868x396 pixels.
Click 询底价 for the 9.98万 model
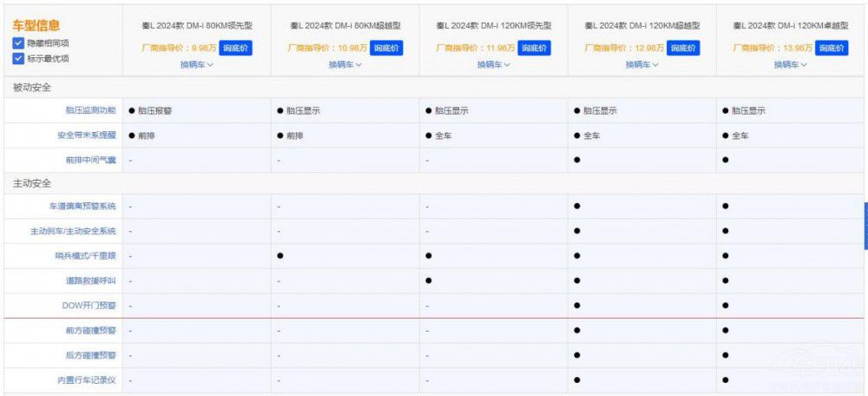click(235, 48)
